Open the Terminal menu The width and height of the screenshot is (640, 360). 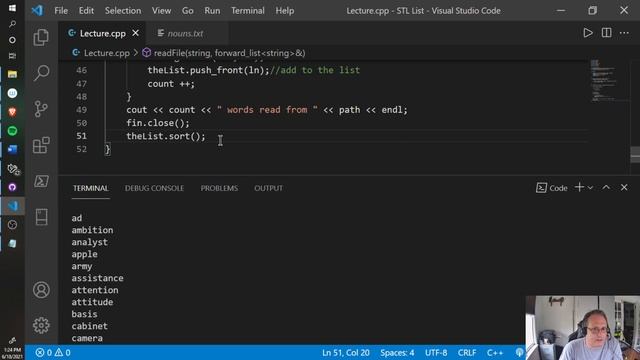(248, 11)
